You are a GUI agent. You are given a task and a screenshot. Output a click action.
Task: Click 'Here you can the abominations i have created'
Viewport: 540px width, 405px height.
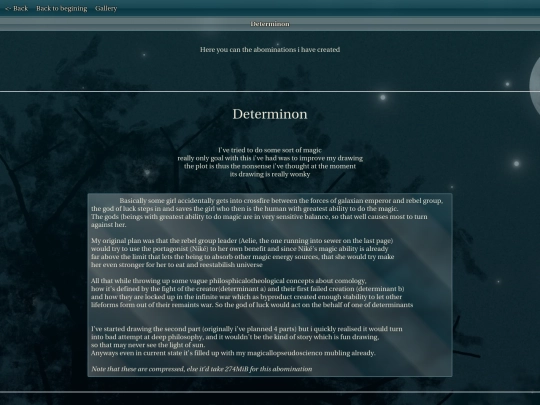270,50
